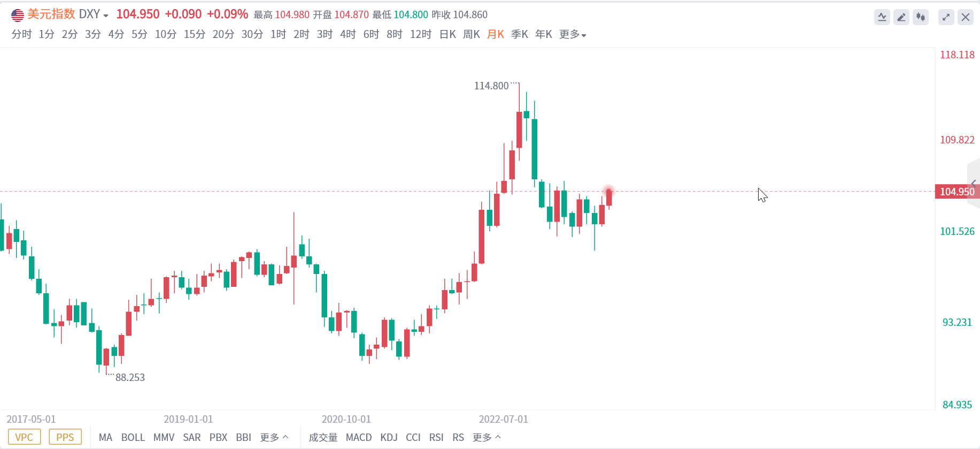
Task: Expand 更多 next to RS
Action: 487,437
